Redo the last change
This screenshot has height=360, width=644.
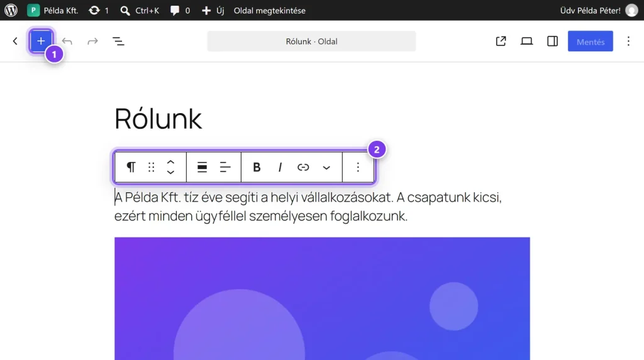point(93,41)
